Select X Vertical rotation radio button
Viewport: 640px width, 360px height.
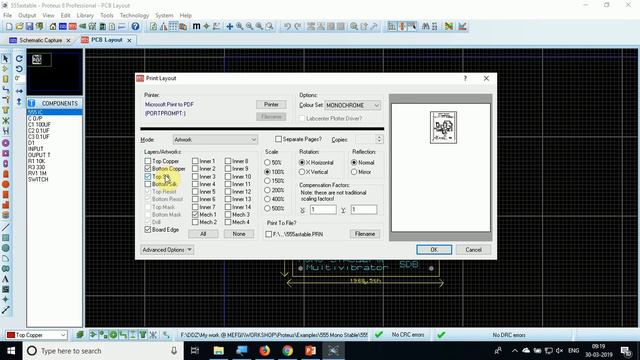[x=302, y=172]
